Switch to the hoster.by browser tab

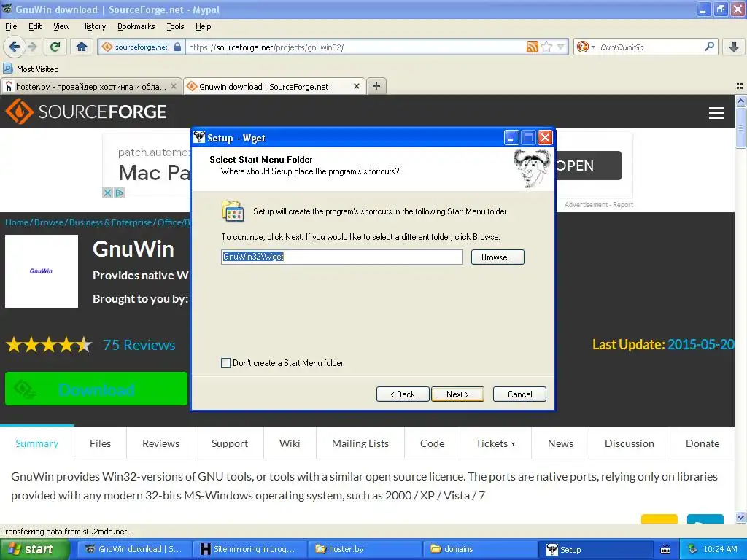coord(91,86)
